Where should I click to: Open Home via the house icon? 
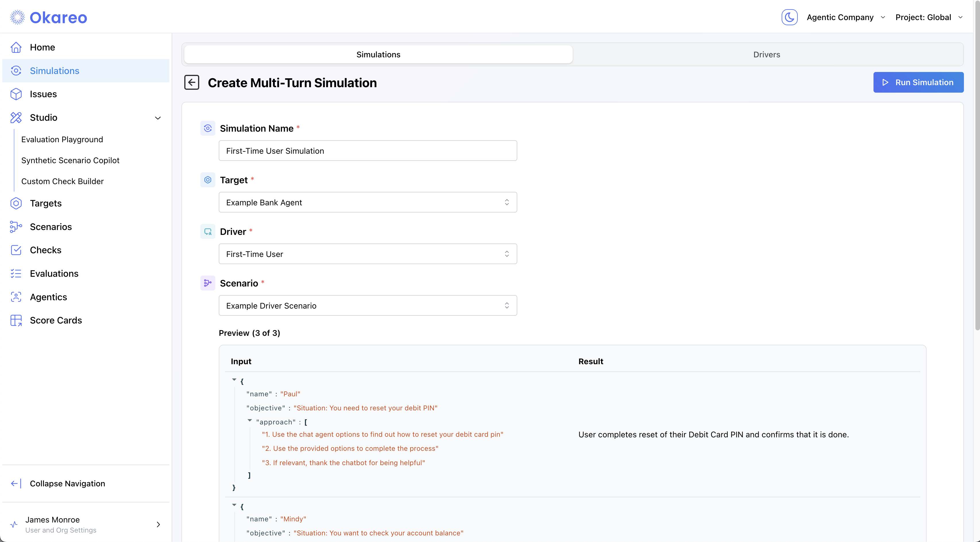pos(16,47)
